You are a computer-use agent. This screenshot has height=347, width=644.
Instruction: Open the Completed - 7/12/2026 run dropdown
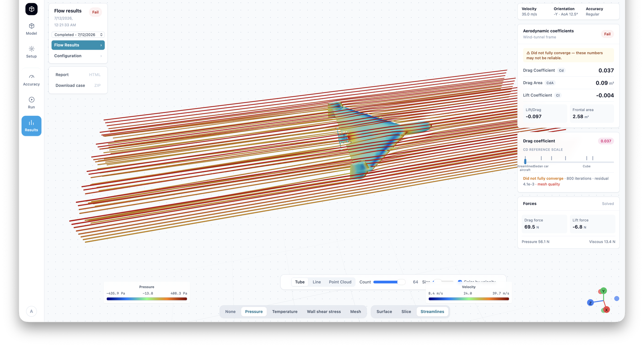click(x=78, y=35)
